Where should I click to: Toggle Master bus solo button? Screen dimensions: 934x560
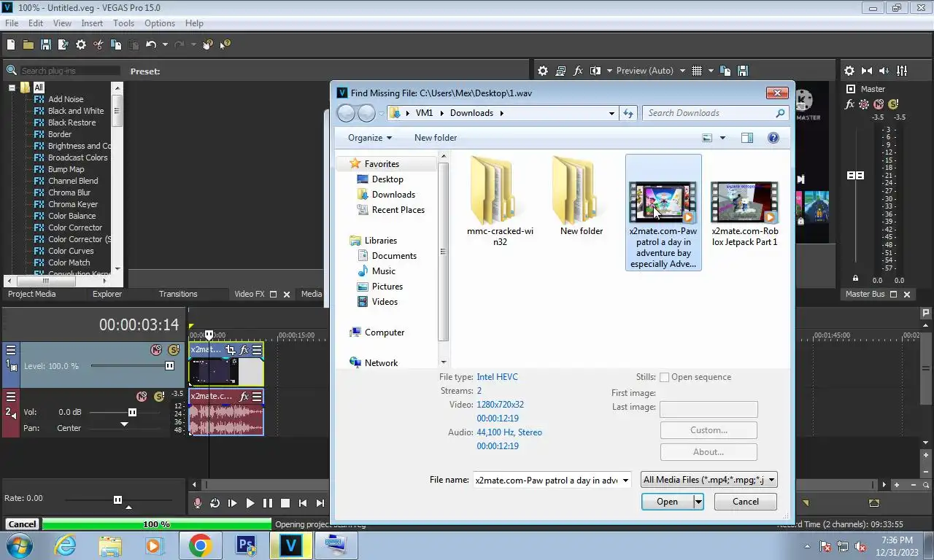pos(893,104)
